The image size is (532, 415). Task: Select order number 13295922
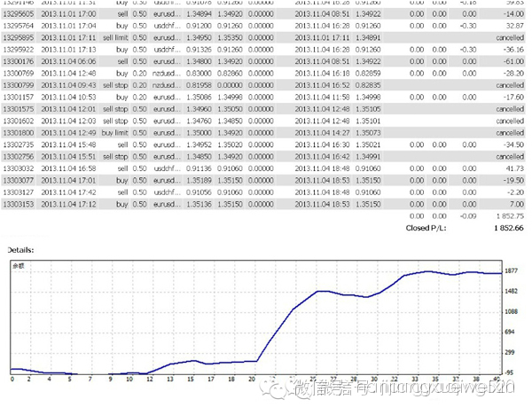click(19, 50)
